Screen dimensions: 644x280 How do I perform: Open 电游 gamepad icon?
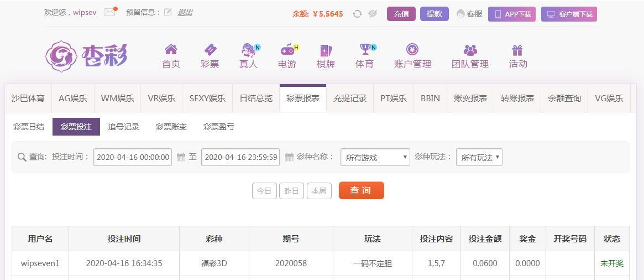click(289, 50)
